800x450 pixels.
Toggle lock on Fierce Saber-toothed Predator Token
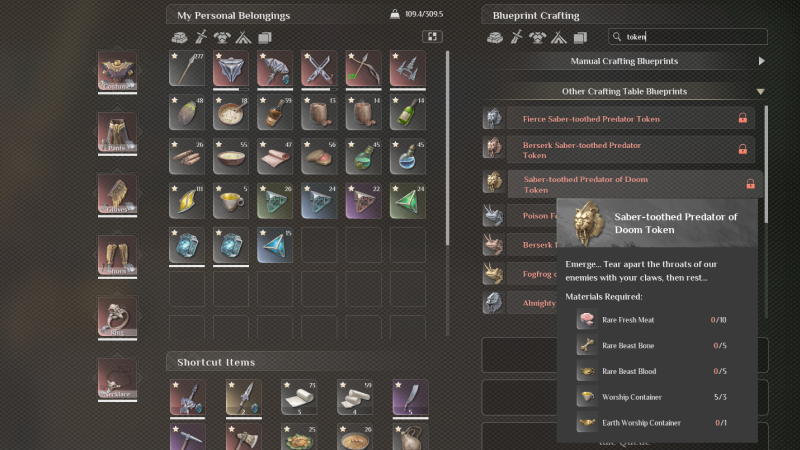pyautogui.click(x=743, y=118)
